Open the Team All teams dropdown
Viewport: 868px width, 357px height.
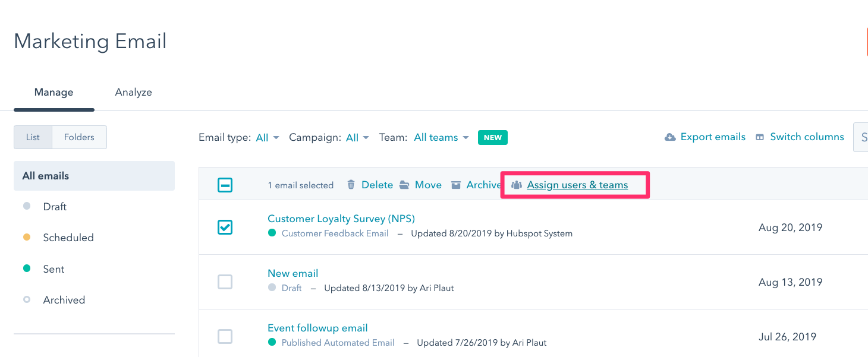coord(442,138)
